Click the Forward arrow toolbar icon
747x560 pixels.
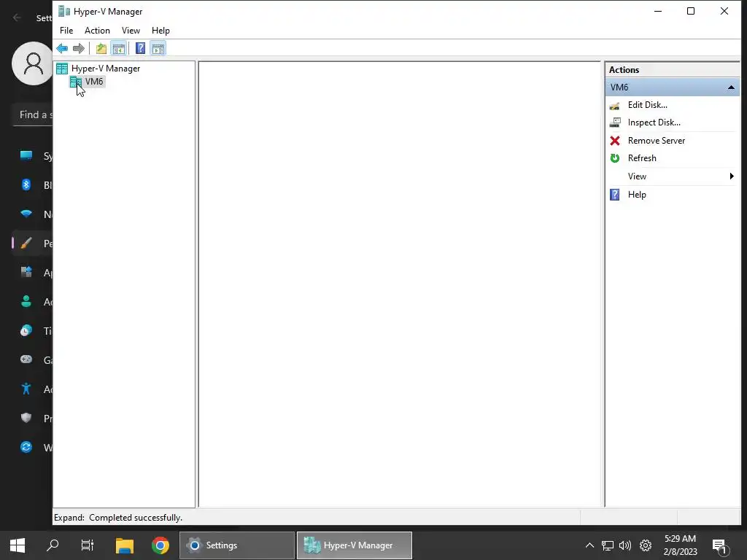tap(79, 48)
